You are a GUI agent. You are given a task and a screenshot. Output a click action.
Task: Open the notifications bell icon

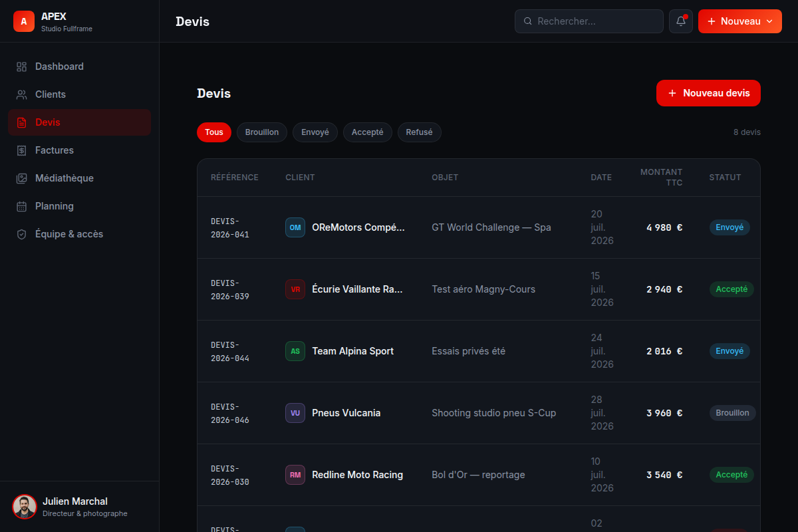(x=681, y=21)
